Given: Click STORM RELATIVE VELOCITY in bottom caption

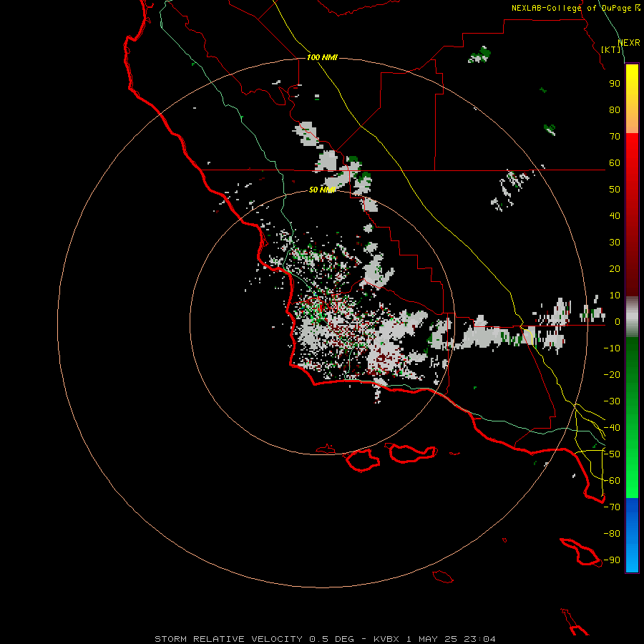Looking at the screenshot, I should point(230,639).
